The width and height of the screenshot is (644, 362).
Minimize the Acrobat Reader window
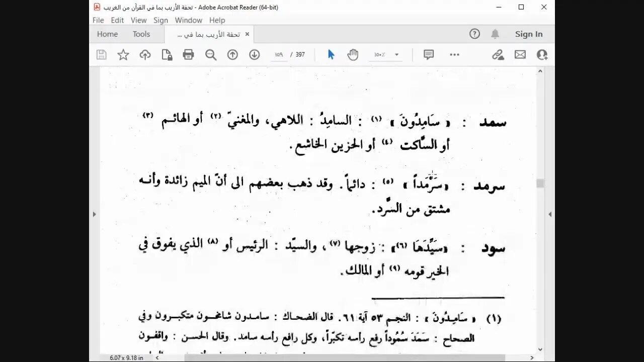499,7
